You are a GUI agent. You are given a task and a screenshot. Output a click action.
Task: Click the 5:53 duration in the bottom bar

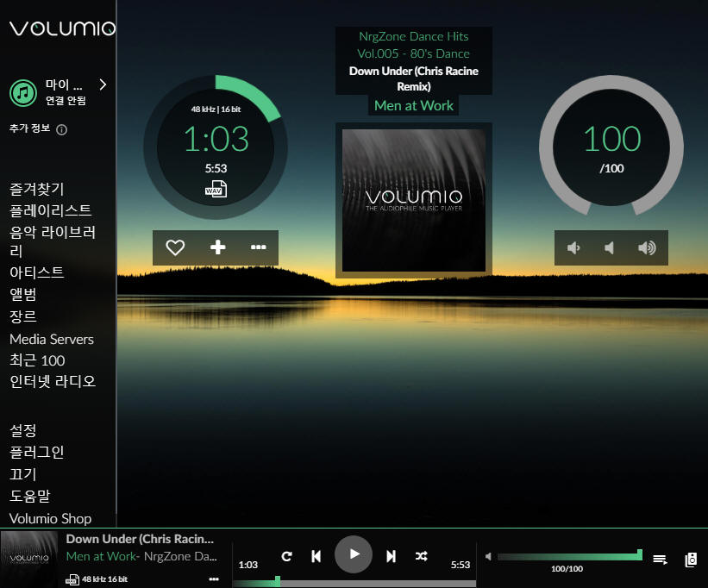pyautogui.click(x=461, y=565)
